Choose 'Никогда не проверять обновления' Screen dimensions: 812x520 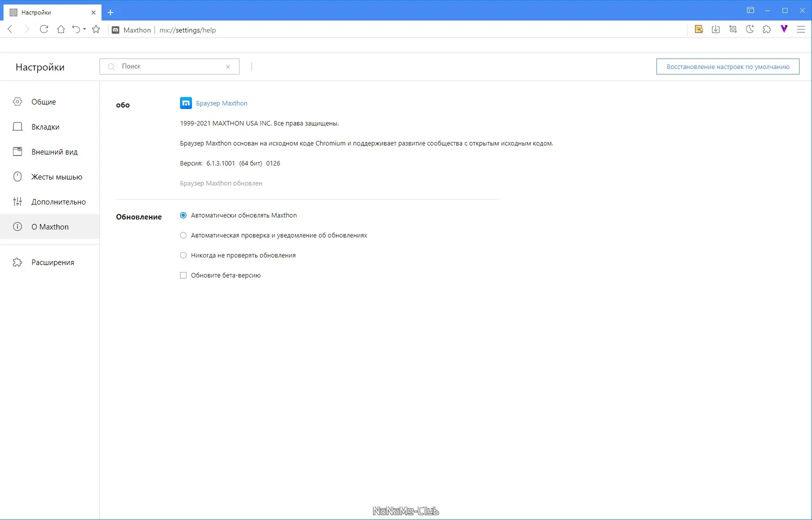pos(183,255)
